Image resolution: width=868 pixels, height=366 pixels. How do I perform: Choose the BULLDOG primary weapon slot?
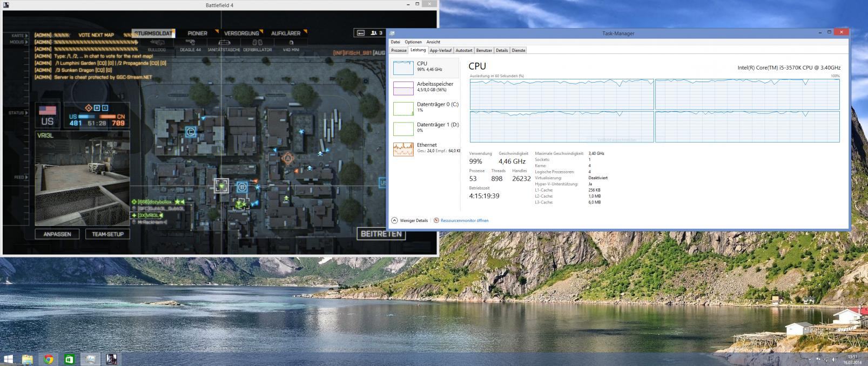(x=157, y=45)
